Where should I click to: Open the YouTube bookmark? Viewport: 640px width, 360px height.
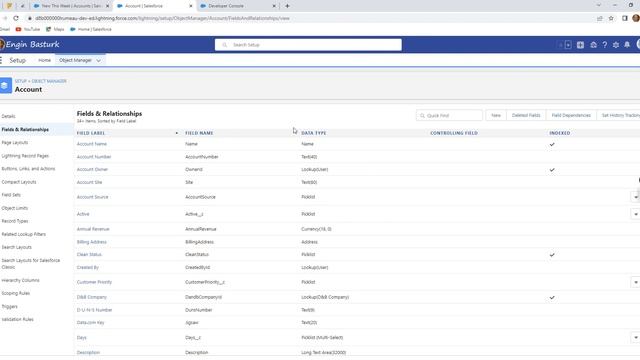[28, 29]
